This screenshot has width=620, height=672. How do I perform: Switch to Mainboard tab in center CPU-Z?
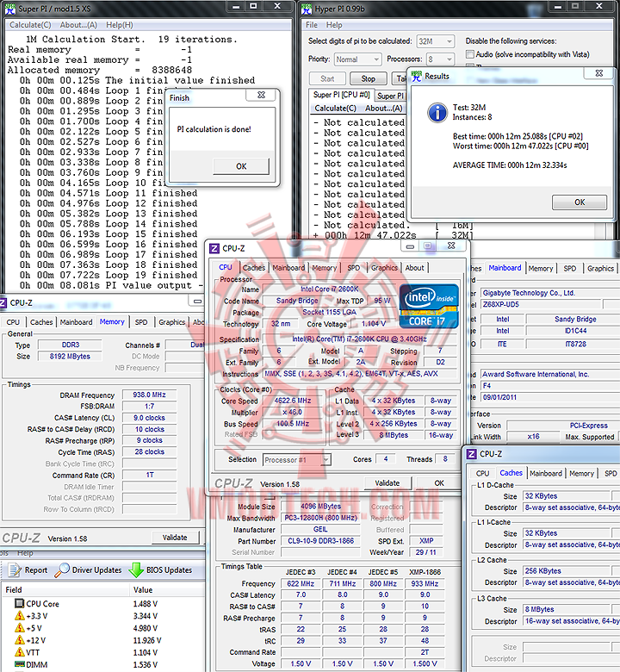point(288,268)
